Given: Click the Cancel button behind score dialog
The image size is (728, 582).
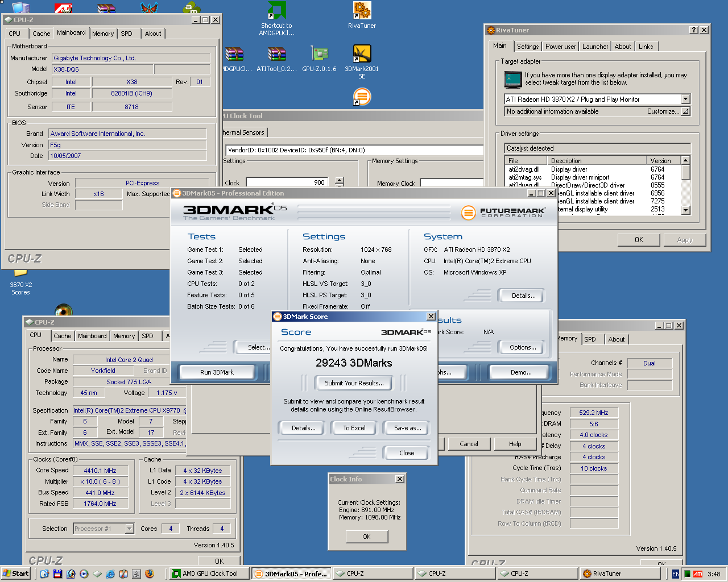Looking at the screenshot, I should [469, 444].
